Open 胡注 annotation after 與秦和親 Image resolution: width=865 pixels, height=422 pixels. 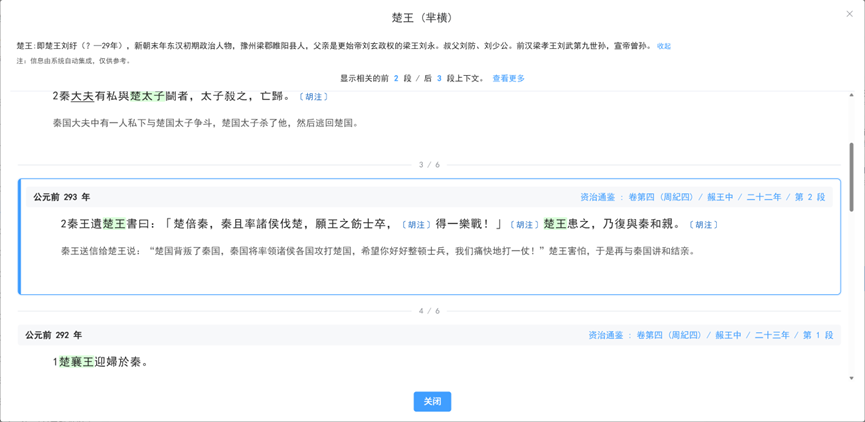click(x=703, y=225)
